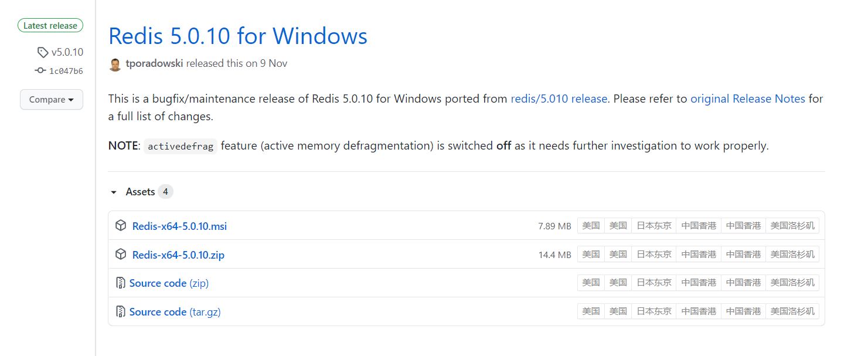868x356 pixels.
Task: Click tporadowski's avatar picture
Action: [x=115, y=63]
